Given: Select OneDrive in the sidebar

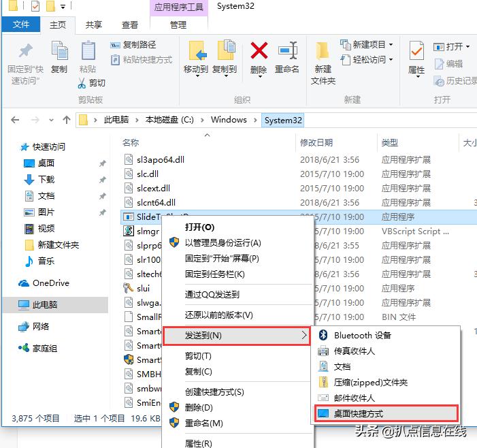Looking at the screenshot, I should (44, 283).
